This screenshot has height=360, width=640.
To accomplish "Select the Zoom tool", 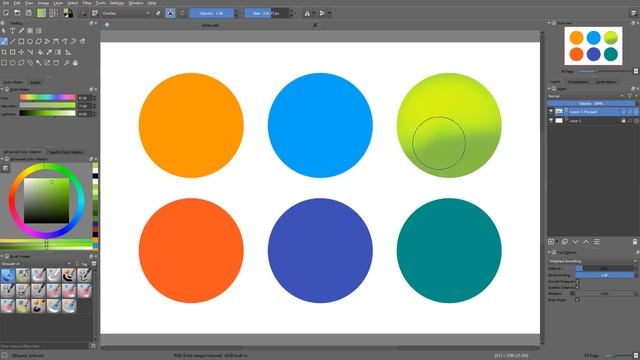I will 67,63.
